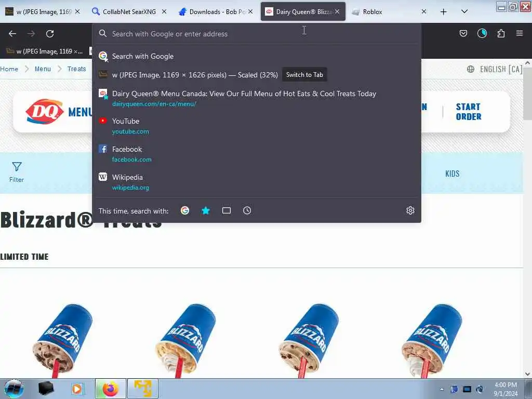Open a new tab with plus button
The image size is (532, 399).
pyautogui.click(x=444, y=12)
